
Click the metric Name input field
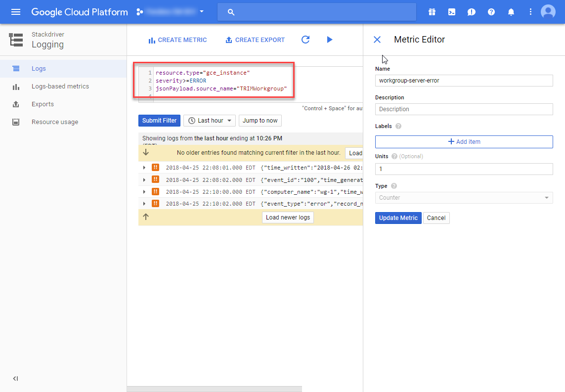coord(464,81)
